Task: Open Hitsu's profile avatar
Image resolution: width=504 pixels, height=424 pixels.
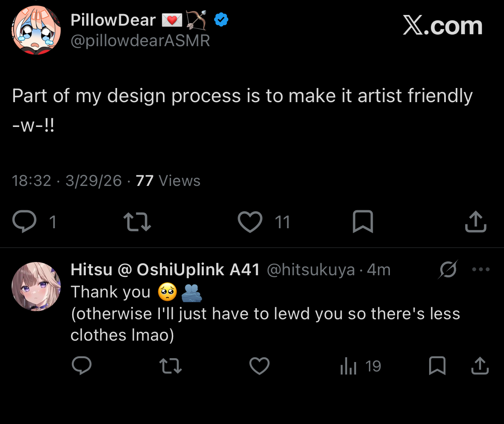Action: click(36, 286)
